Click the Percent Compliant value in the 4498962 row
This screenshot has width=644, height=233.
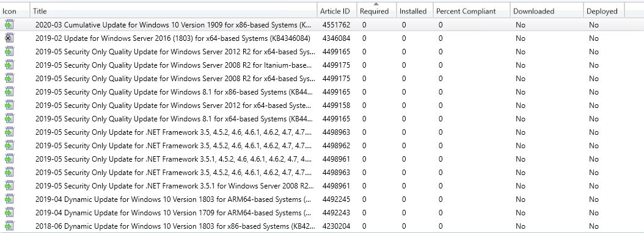tap(441, 146)
